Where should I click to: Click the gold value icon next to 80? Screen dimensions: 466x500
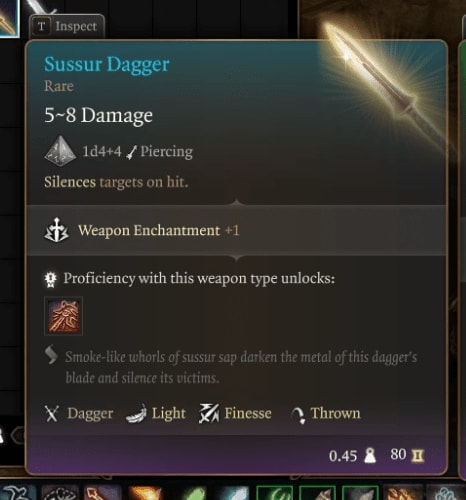[x=418, y=455]
